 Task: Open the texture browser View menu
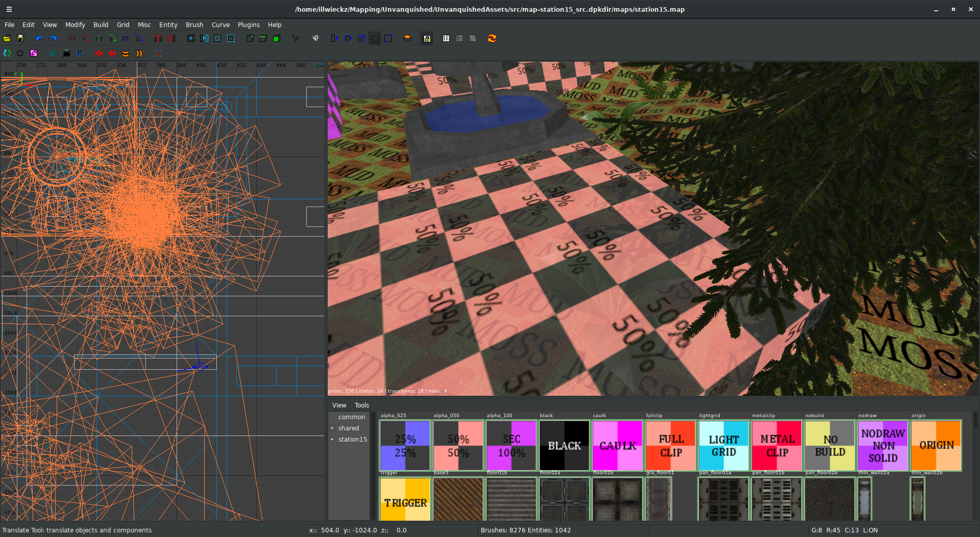339,405
